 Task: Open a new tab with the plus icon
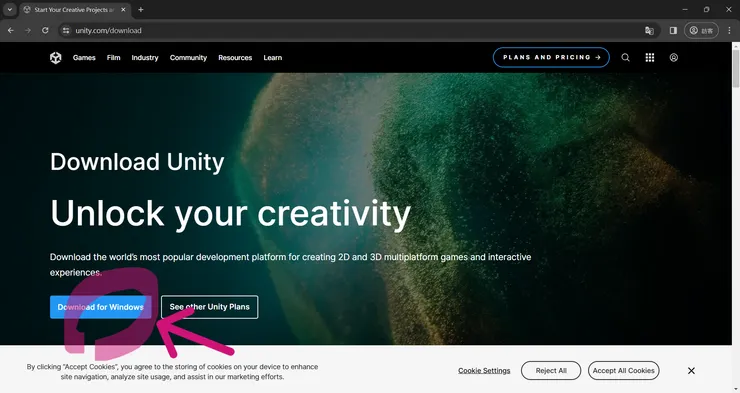tap(141, 9)
